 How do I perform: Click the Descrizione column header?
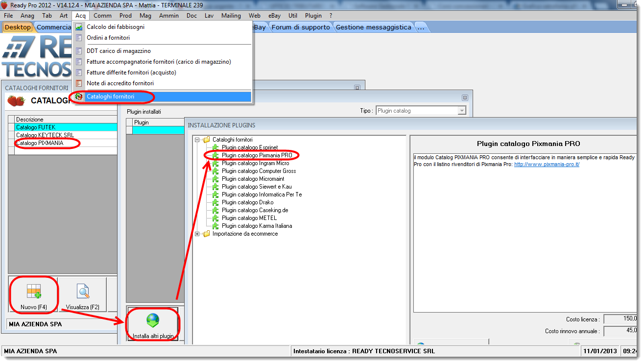[x=66, y=120]
